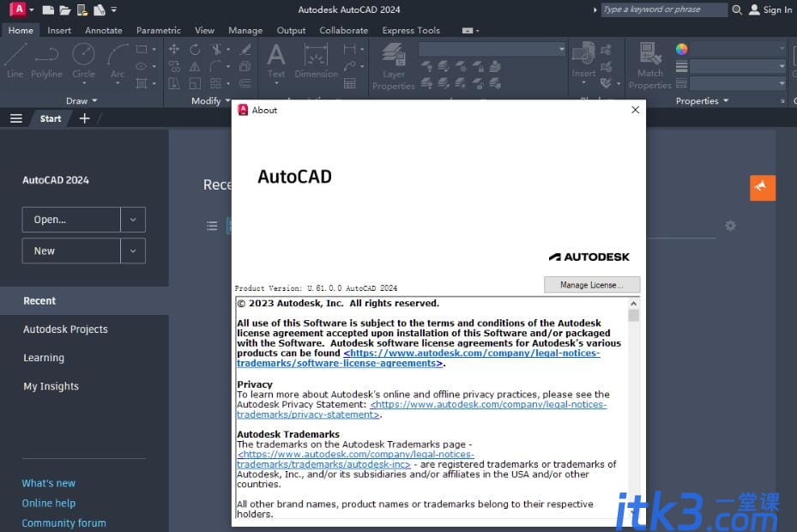Click the object color wheel swatch
The image size is (797, 532).
[x=682, y=49]
